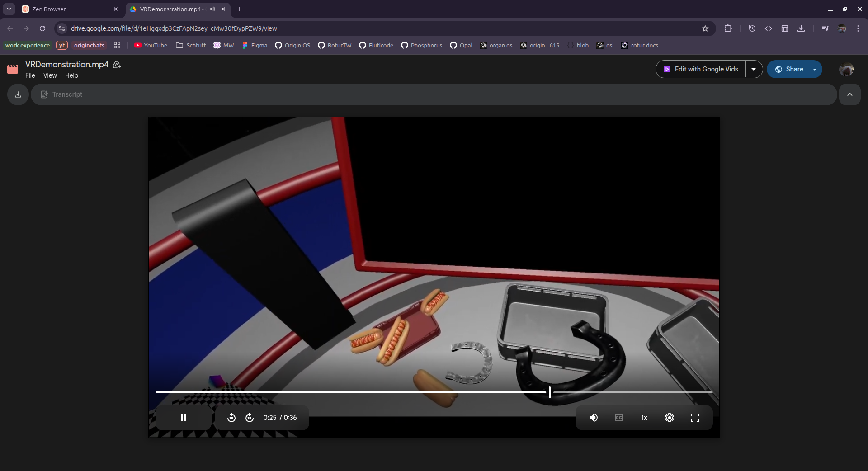Image resolution: width=868 pixels, height=471 pixels.
Task: Collapse the toolbar with chevron up
Action: 850,94
